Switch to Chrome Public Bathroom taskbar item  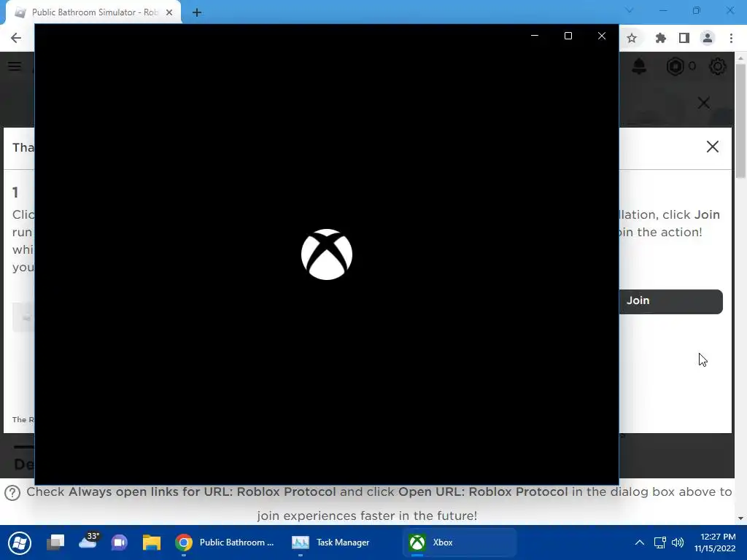[x=225, y=542]
